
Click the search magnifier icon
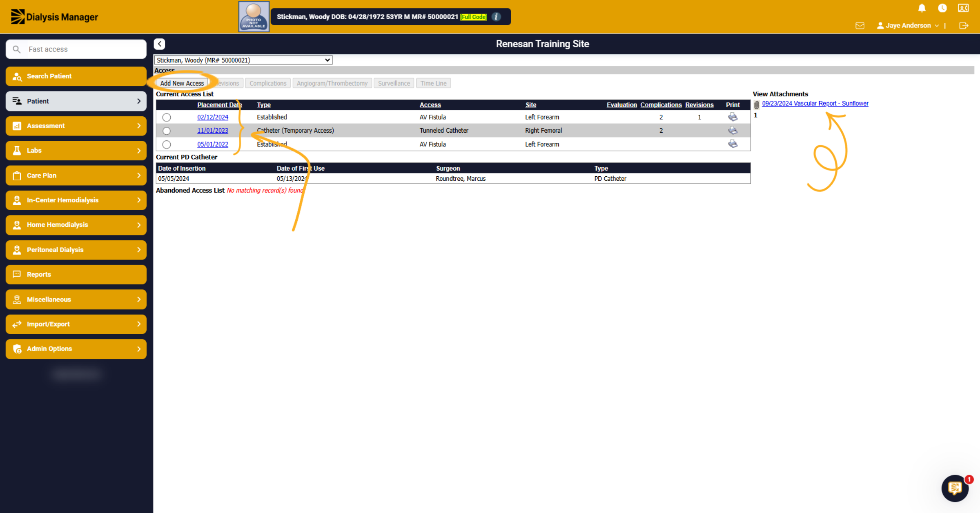pos(16,49)
